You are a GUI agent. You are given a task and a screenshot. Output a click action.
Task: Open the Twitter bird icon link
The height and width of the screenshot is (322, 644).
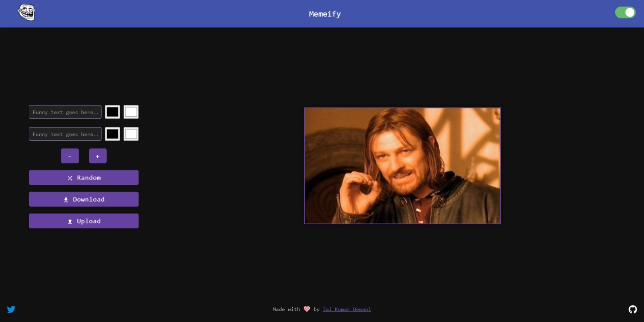(11, 309)
